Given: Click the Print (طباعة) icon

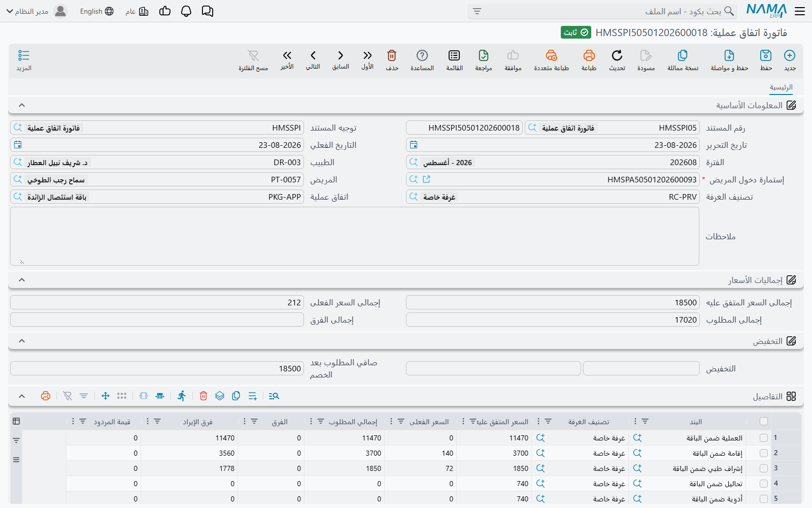Looking at the screenshot, I should point(589,55).
